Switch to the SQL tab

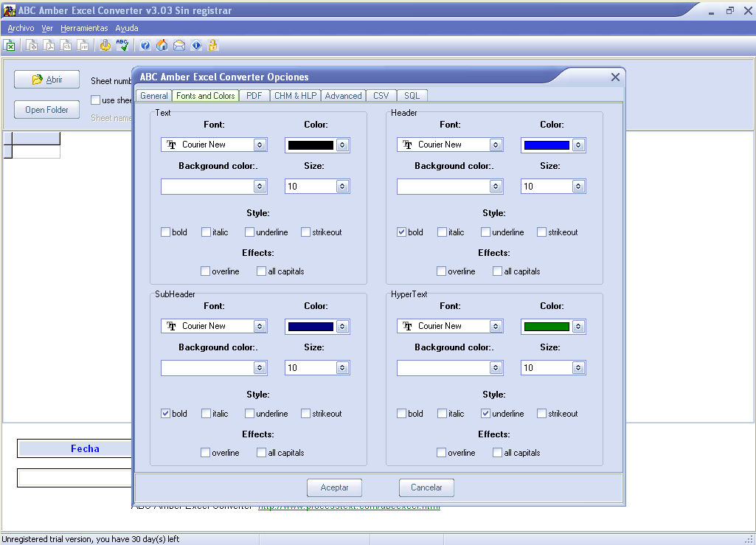click(412, 95)
